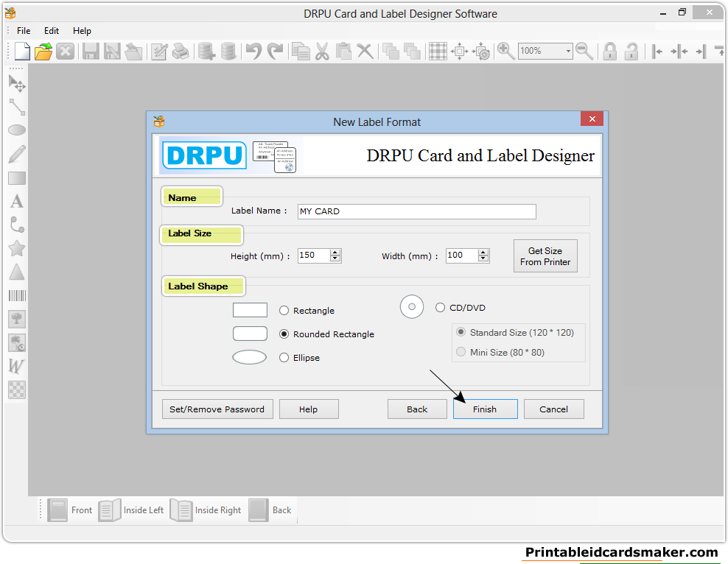Click the Copy icon in toolbar

click(301, 51)
